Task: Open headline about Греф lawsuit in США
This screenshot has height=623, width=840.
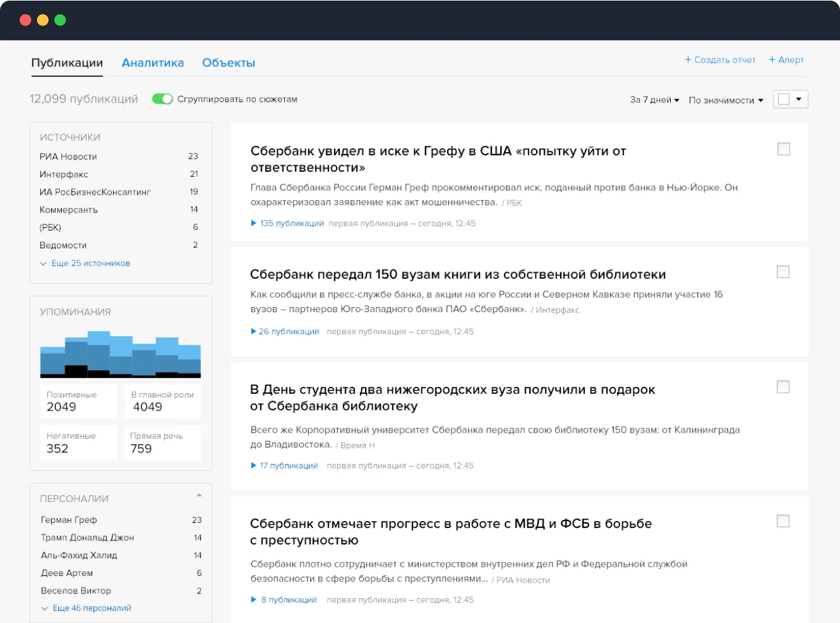Action: 438,159
